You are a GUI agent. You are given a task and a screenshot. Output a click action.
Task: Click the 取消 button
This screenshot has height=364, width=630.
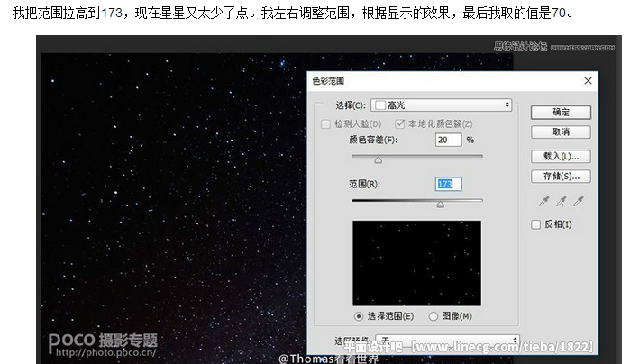point(561,132)
